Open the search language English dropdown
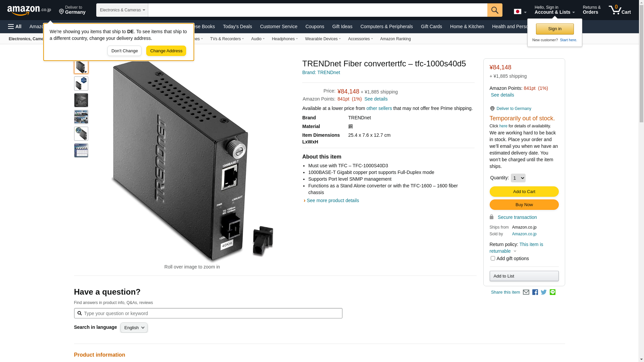The image size is (644, 362). pyautogui.click(x=134, y=328)
